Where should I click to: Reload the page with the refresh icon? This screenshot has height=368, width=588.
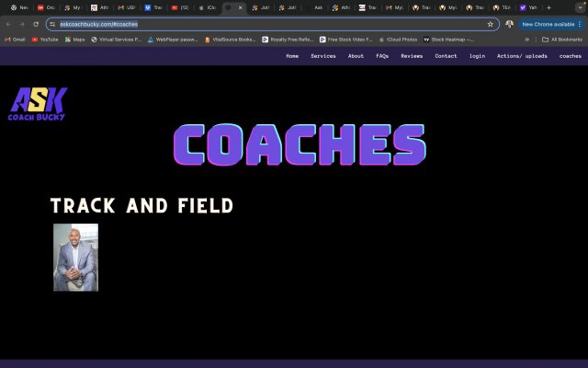pyautogui.click(x=36, y=24)
